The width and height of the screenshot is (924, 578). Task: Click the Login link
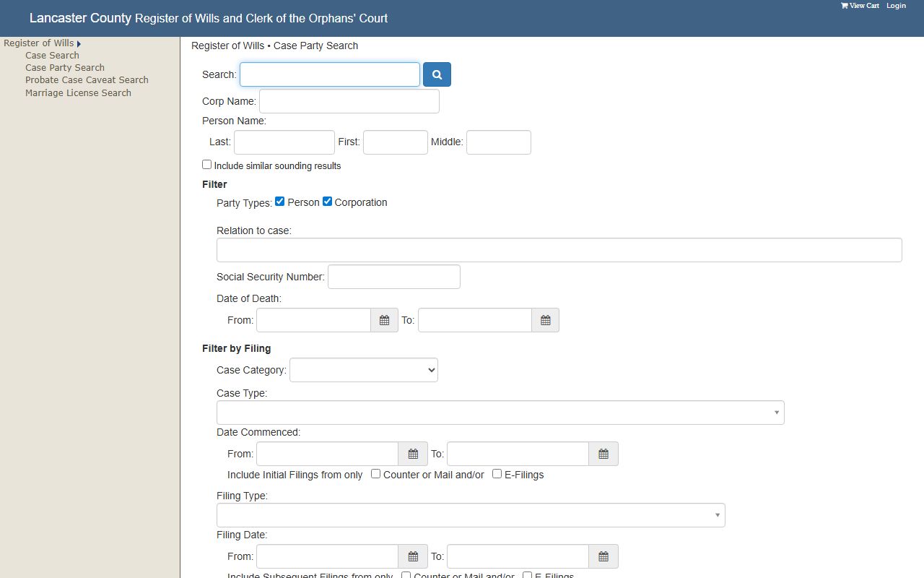[x=896, y=6]
